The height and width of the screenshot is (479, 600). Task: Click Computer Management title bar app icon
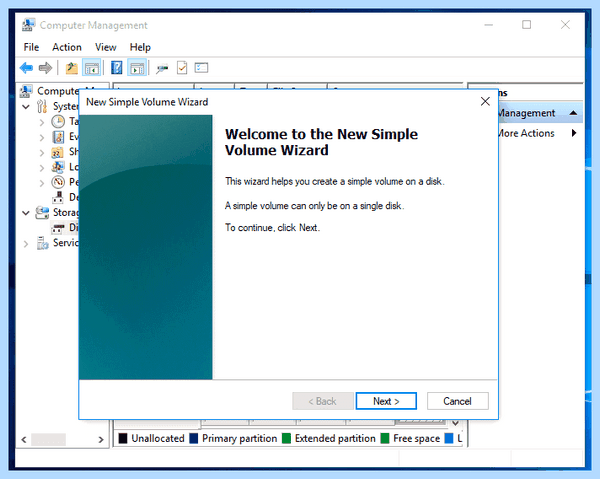point(28,25)
